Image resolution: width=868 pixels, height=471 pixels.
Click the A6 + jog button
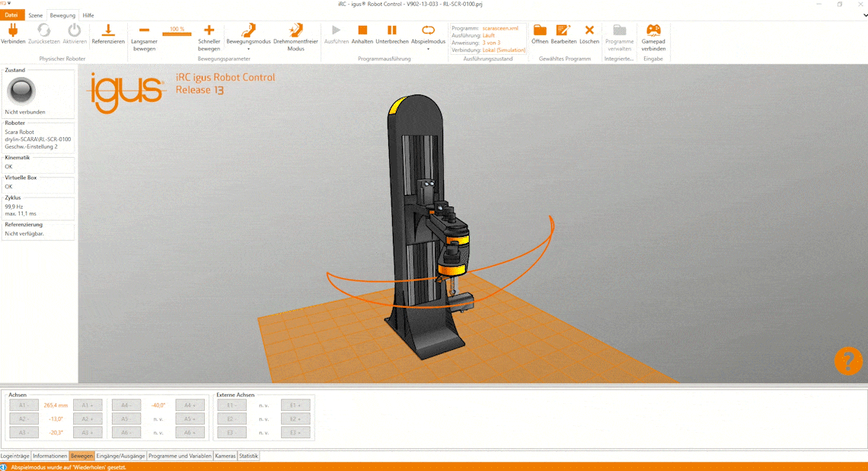190,432
